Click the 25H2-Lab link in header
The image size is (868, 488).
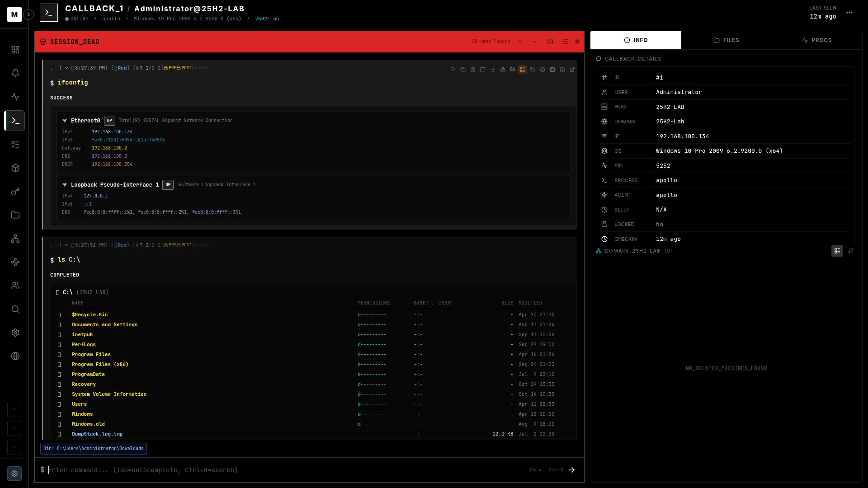(x=267, y=19)
